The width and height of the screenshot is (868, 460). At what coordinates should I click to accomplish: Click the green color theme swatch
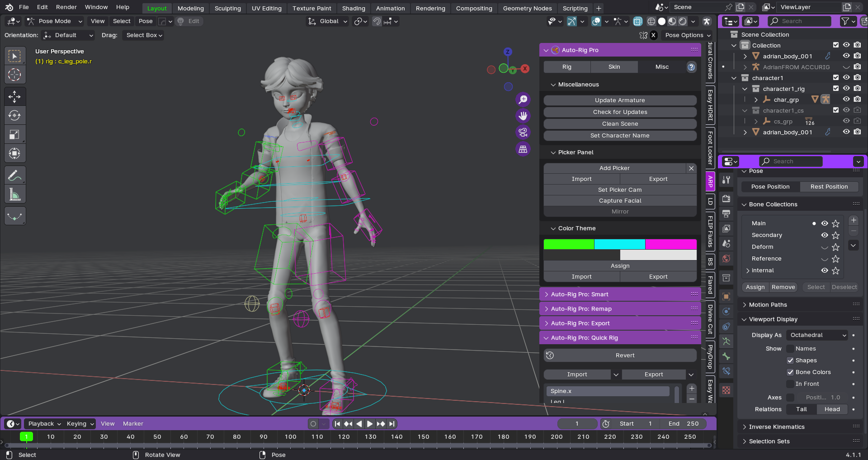[x=569, y=244]
